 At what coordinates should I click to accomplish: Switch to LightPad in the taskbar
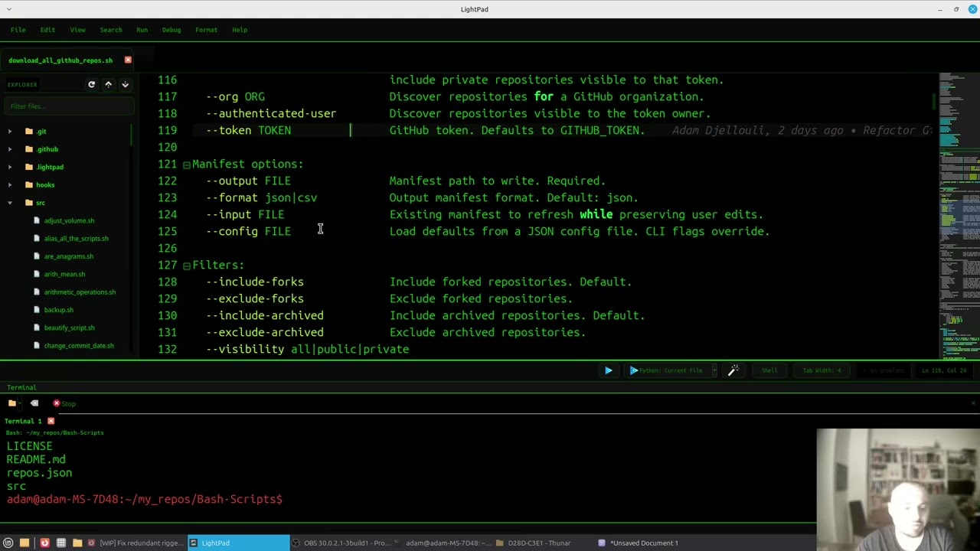click(237, 543)
